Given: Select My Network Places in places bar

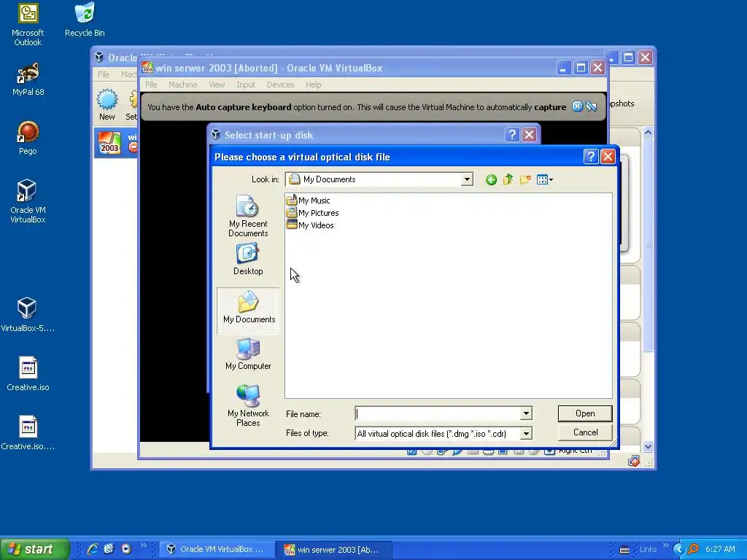Looking at the screenshot, I should 248,405.
